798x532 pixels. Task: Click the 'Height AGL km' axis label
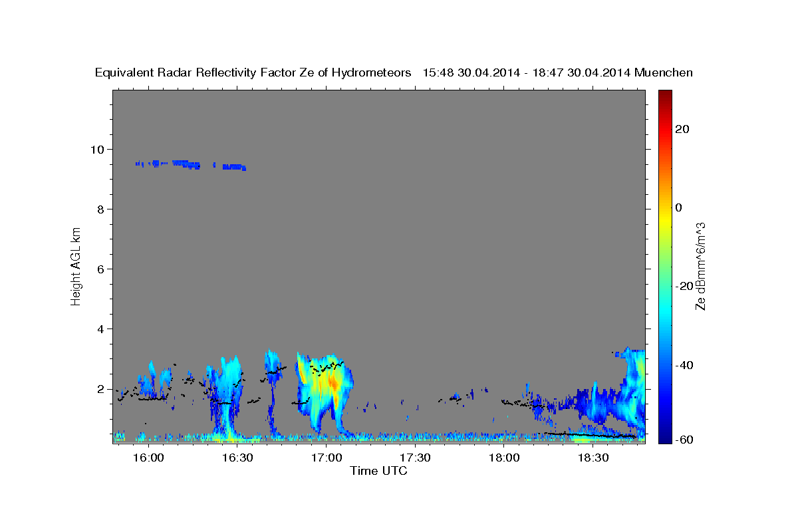[76, 265]
